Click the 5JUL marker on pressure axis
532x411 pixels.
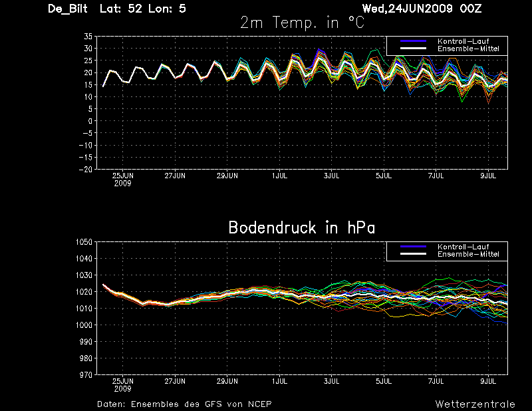[x=384, y=382]
